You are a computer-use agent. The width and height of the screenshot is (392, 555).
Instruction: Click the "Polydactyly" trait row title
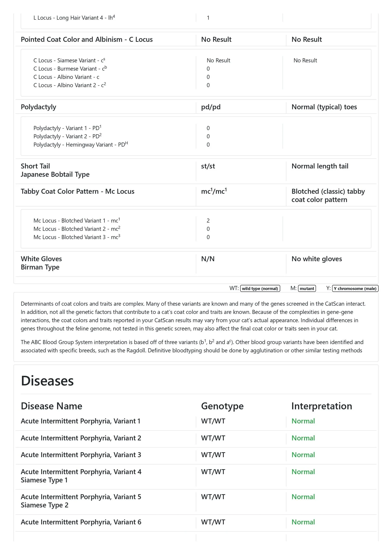(x=38, y=107)
